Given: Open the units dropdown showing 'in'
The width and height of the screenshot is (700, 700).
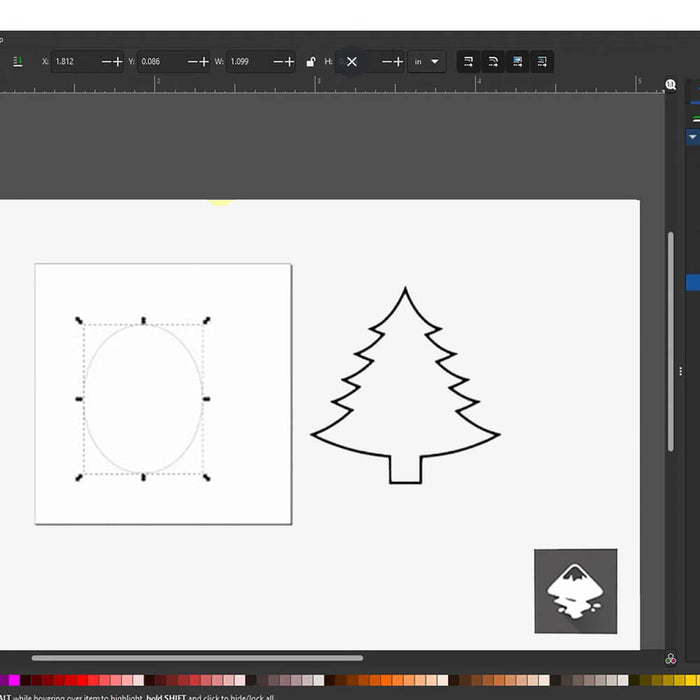Looking at the screenshot, I should coord(426,62).
